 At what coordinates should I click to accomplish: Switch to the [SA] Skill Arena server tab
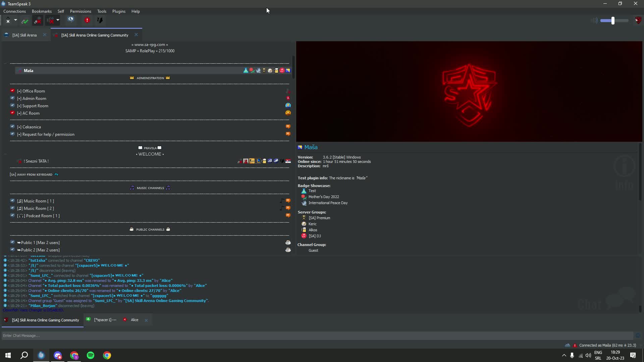click(x=24, y=35)
